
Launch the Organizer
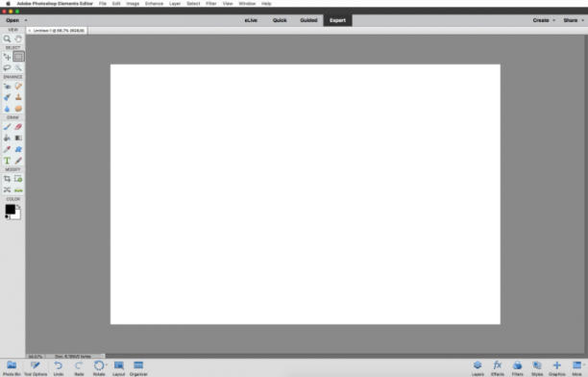point(138,368)
